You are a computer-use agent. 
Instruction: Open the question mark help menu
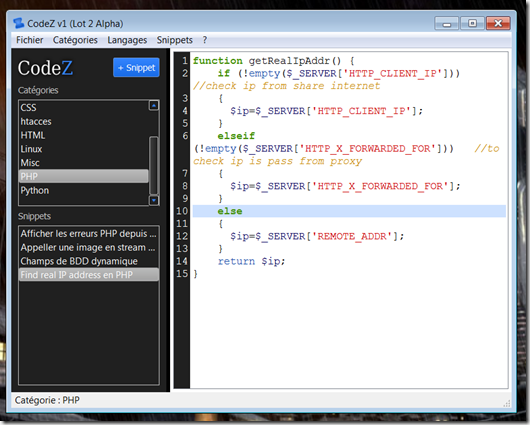[205, 40]
